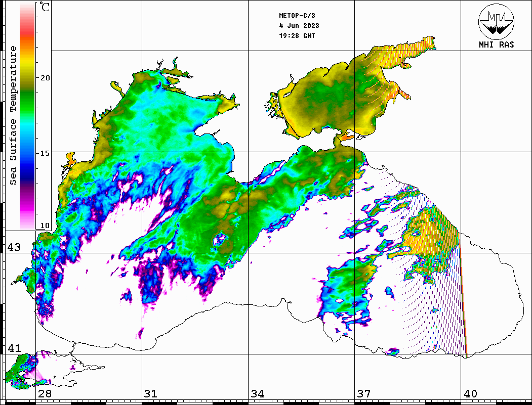Click the MHI RAS logo emblem
The image size is (532, 405).
click(x=496, y=21)
